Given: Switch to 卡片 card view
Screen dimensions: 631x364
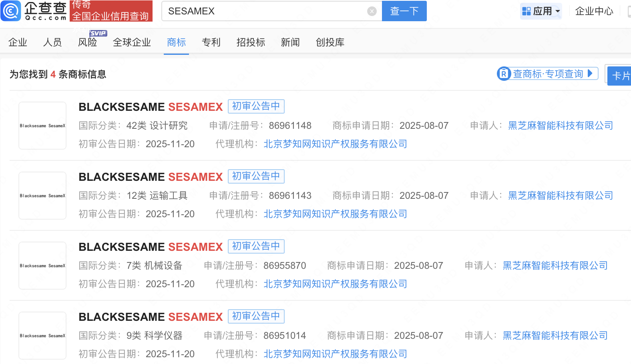Looking at the screenshot, I should coord(620,76).
